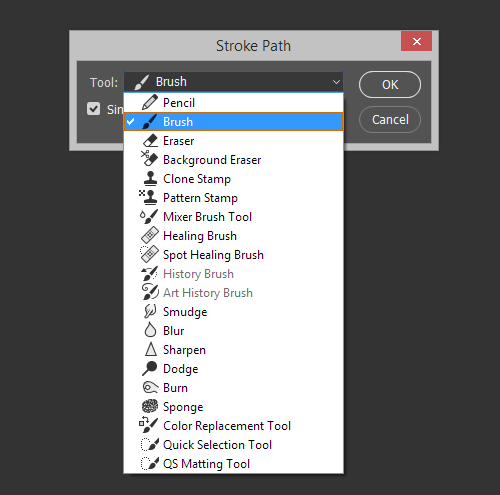Toggle the Simulate Pressure checkbox
Viewport: 500px width, 495px height.
click(x=93, y=109)
